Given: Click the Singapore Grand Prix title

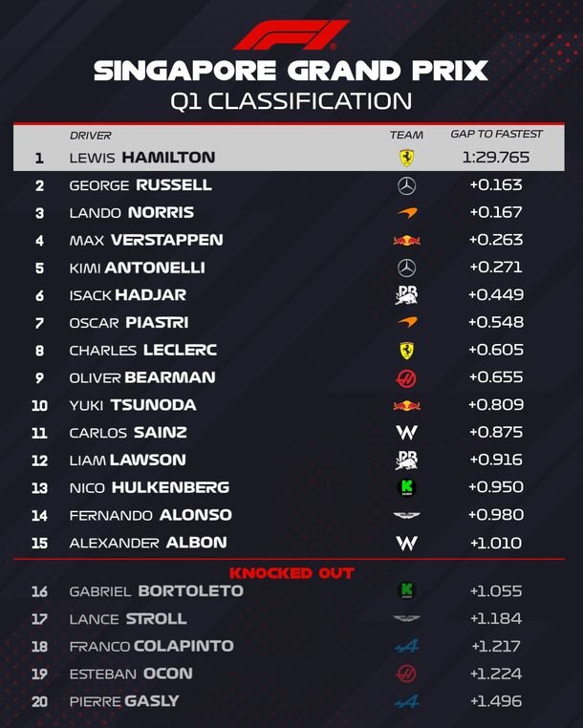Looking at the screenshot, I should pyautogui.click(x=291, y=71).
